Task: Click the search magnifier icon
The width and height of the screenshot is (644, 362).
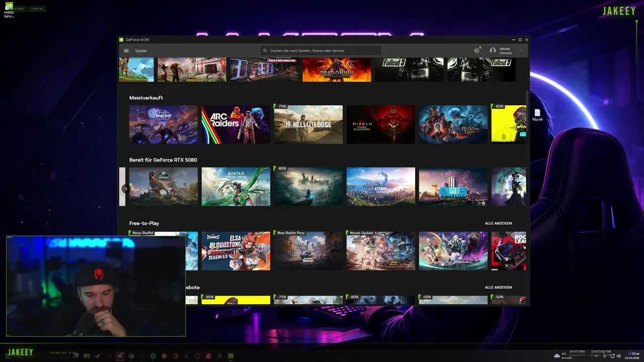Action: pyautogui.click(x=265, y=51)
